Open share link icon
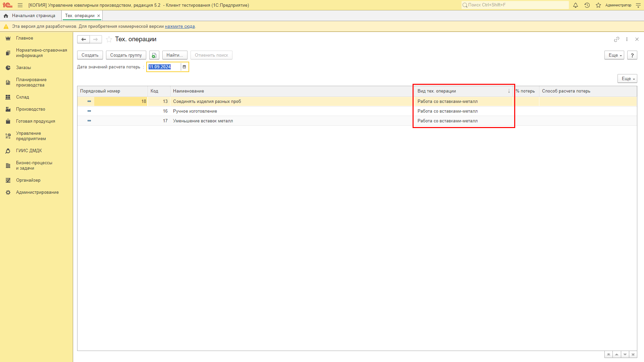Screen dimensions: 644x362 [x=616, y=40]
